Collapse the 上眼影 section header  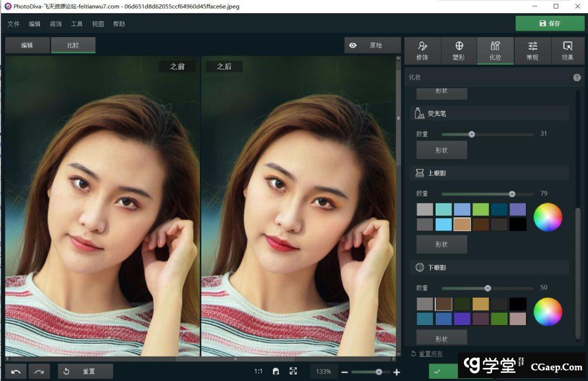489,173
